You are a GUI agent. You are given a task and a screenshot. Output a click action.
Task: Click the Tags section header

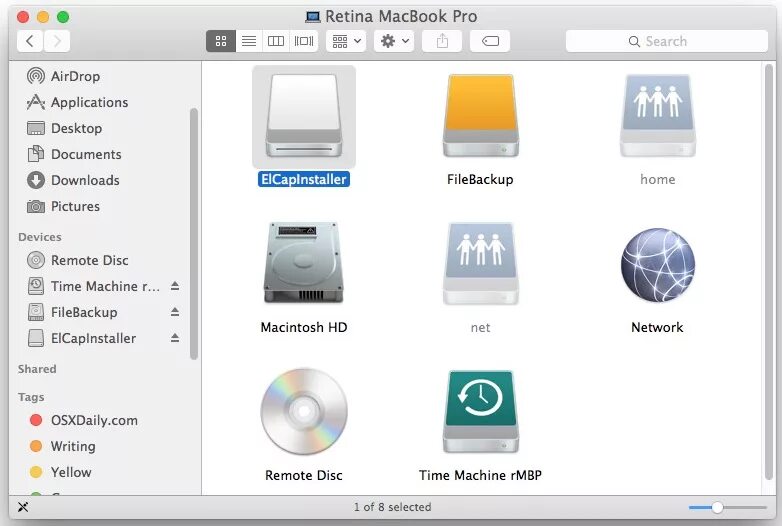(31, 397)
